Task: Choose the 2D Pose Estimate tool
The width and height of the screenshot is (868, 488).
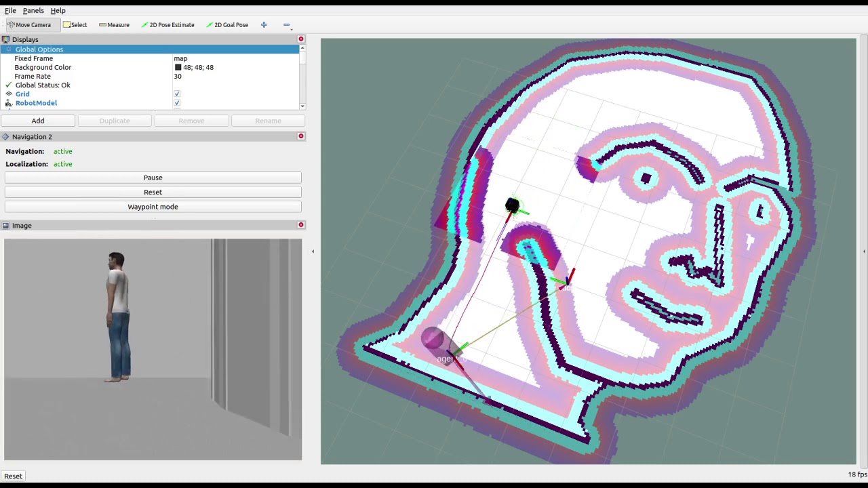Action: click(x=167, y=25)
